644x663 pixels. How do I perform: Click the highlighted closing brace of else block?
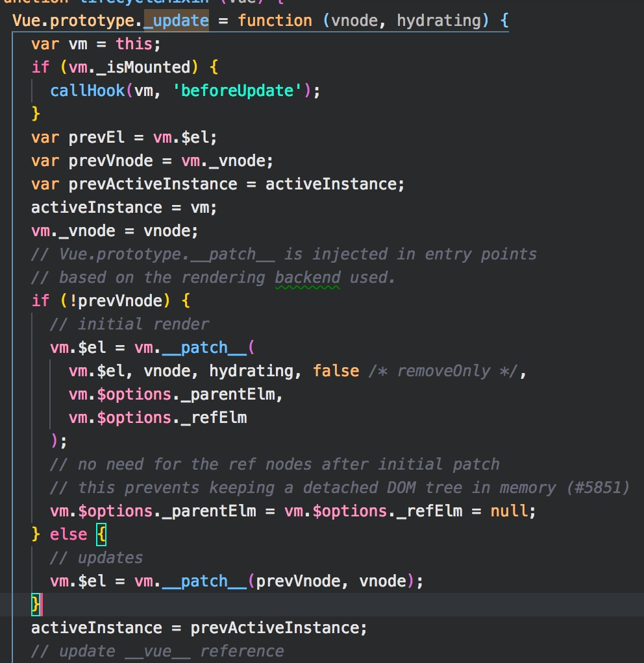tap(36, 604)
